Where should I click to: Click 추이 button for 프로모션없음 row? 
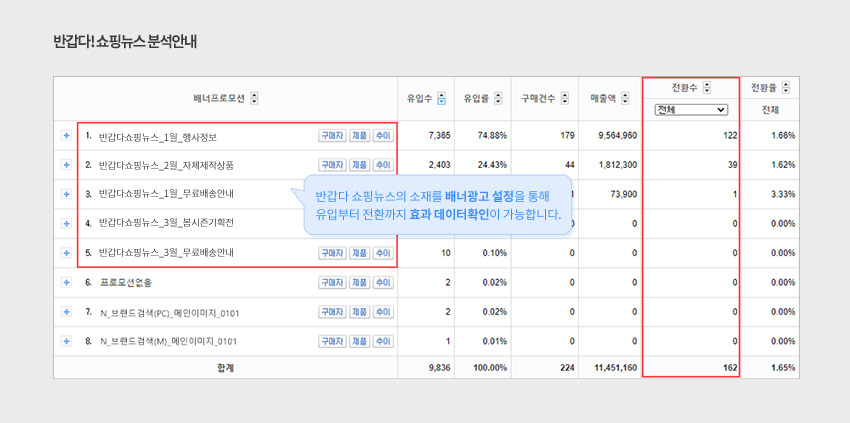pos(383,282)
